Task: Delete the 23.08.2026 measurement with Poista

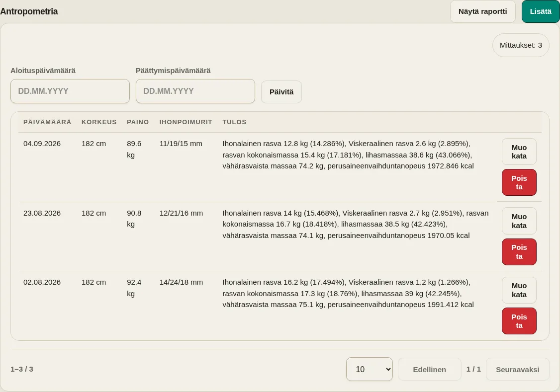Action: (519, 252)
